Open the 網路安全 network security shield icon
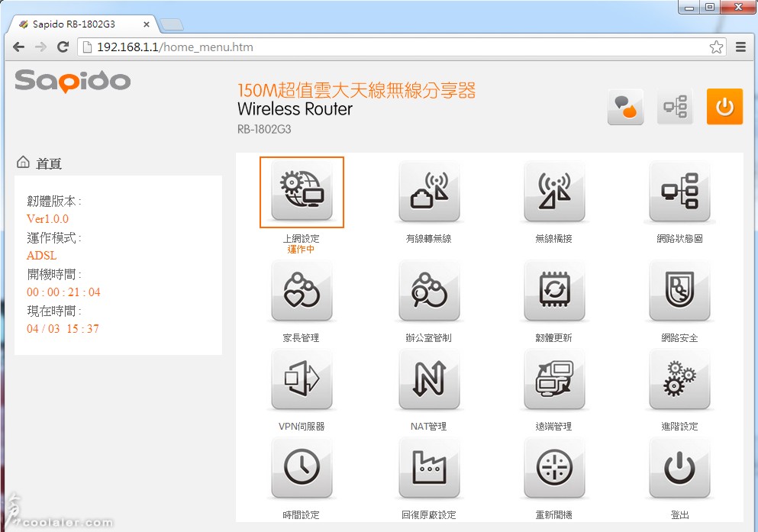The height and width of the screenshot is (532, 758). [x=679, y=291]
